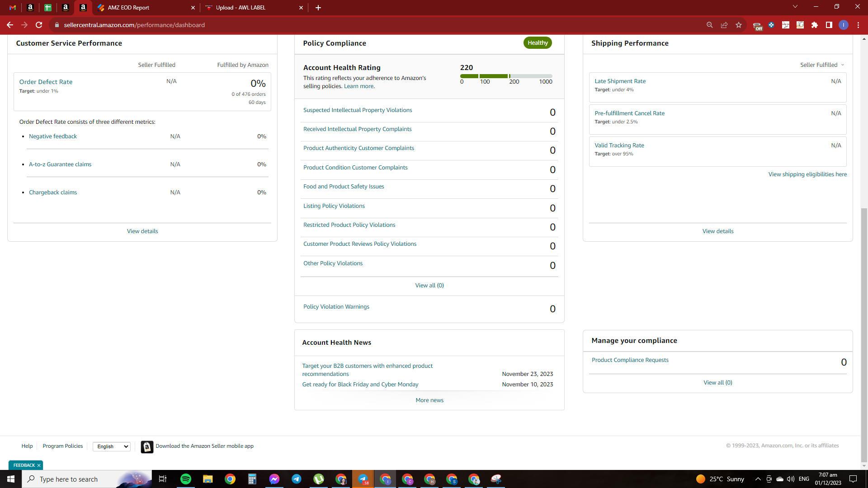This screenshot has width=868, height=488.
Task: Open Valid Tracking Rate metric
Action: [619, 145]
